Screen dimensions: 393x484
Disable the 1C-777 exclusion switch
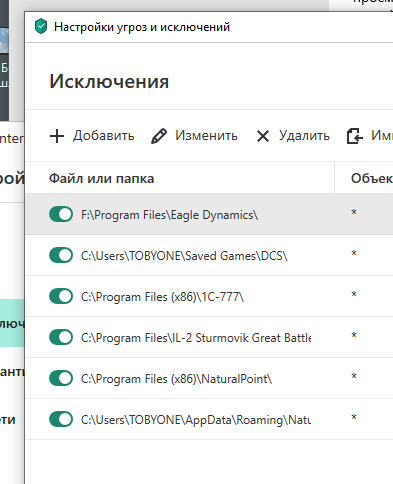pos(61,296)
